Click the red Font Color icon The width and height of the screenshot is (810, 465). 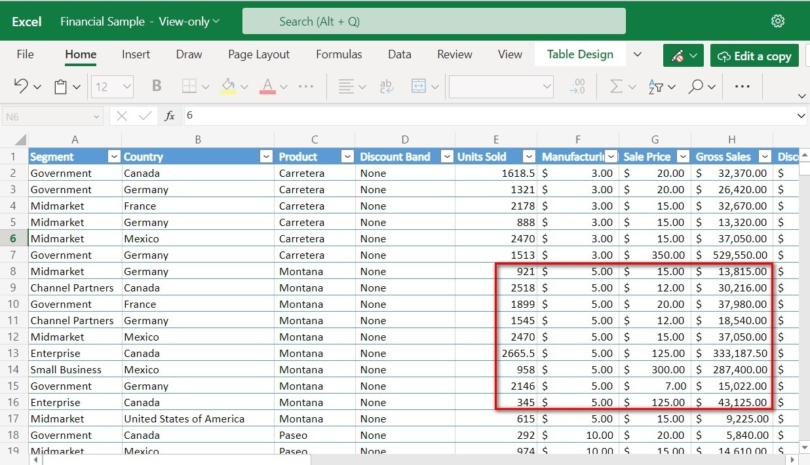point(267,86)
